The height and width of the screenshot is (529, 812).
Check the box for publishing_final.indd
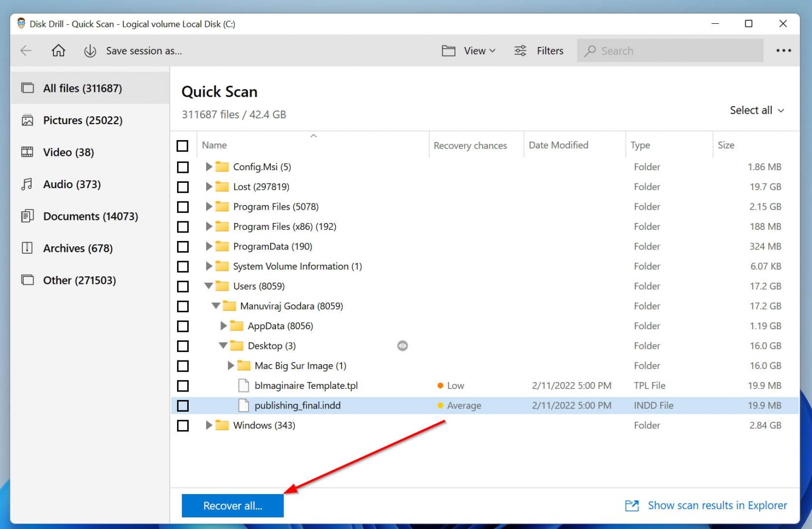183,406
